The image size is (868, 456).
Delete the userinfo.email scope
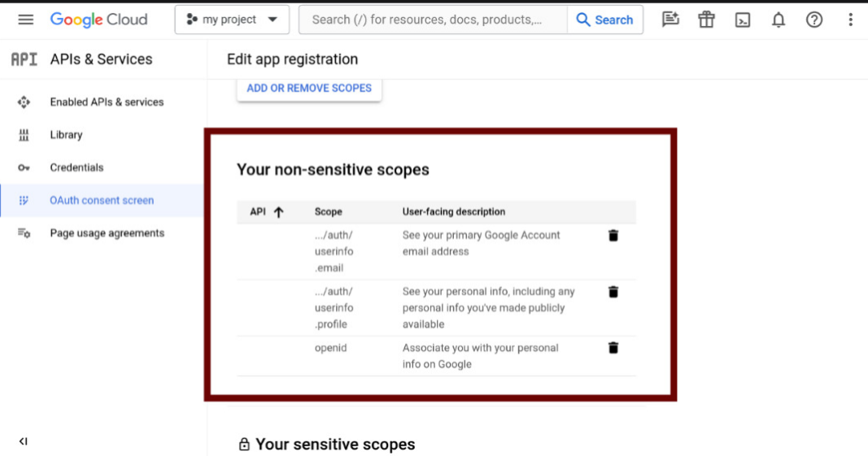(613, 236)
